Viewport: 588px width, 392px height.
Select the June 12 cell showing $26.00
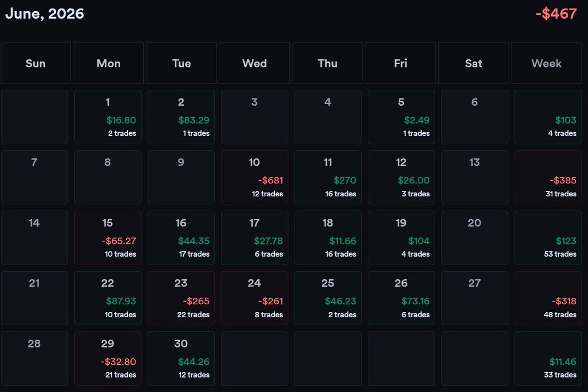pyautogui.click(x=401, y=178)
